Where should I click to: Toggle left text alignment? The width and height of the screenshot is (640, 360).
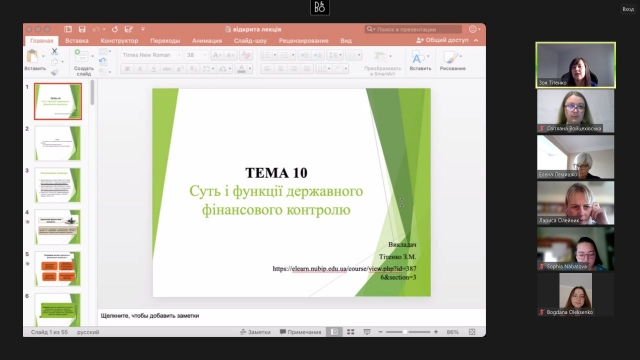point(267,69)
